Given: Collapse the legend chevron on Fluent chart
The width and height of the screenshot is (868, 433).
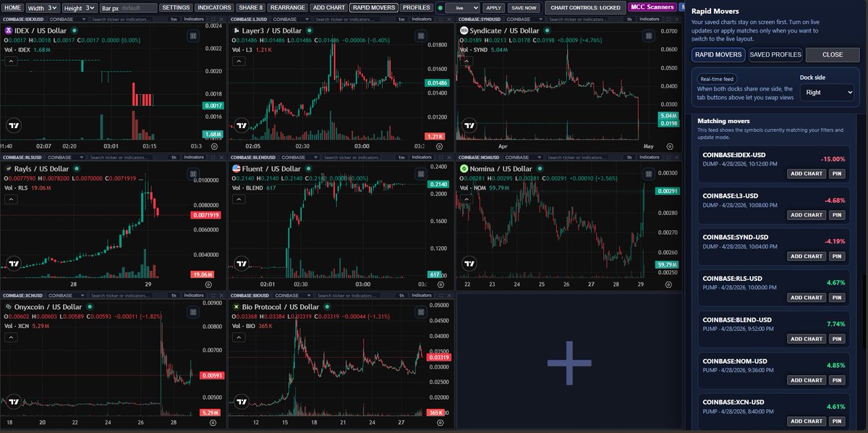Looking at the screenshot, I should click(239, 200).
